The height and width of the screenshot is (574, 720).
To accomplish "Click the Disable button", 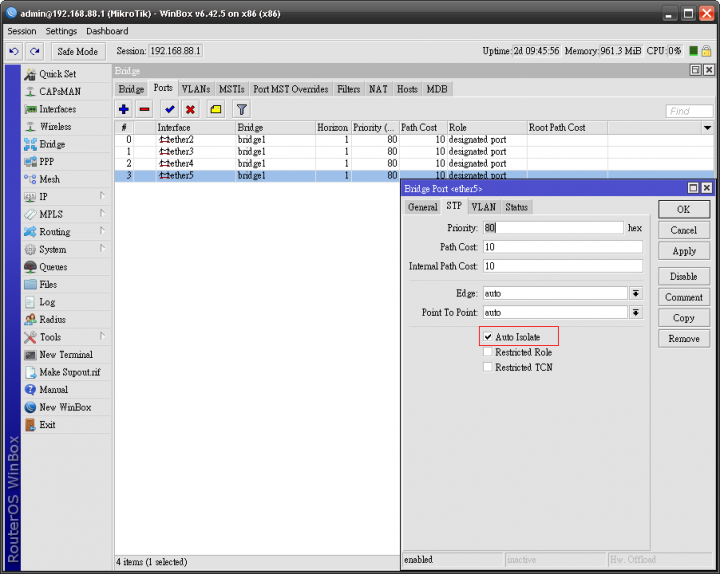I will tap(684, 276).
